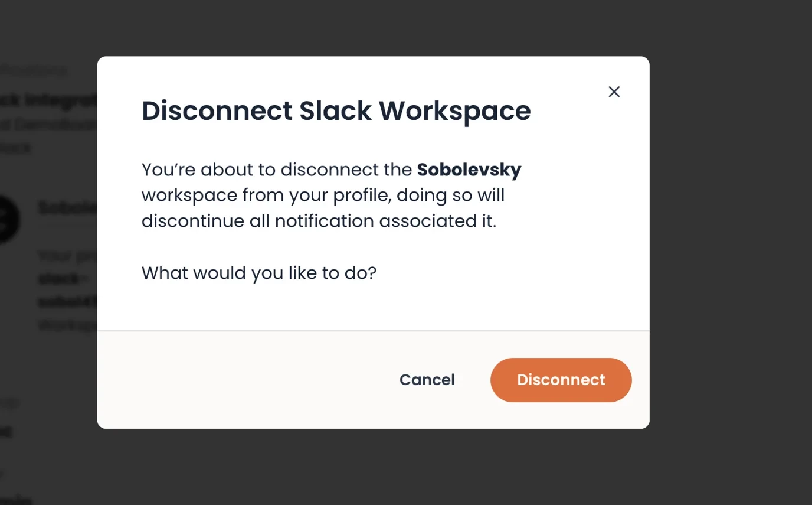This screenshot has height=505, width=812.
Task: Click the "Disconnect Slack Workspace" dialog title
Action: point(336,111)
